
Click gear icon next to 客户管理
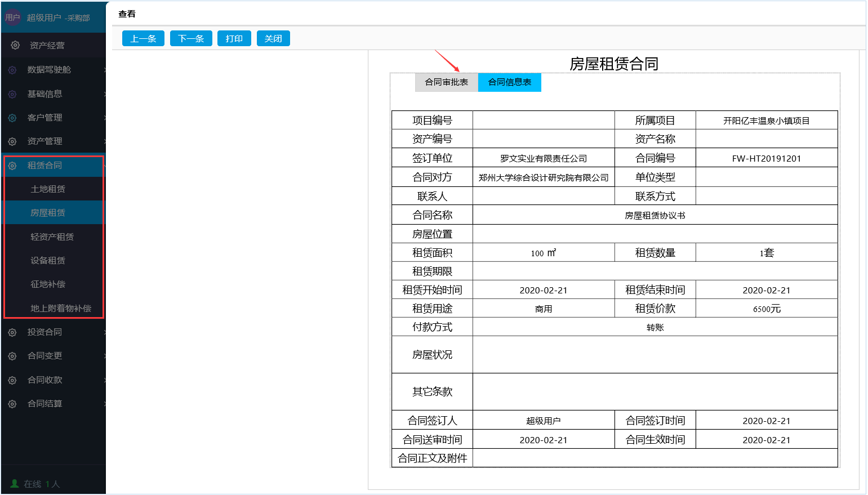click(12, 118)
